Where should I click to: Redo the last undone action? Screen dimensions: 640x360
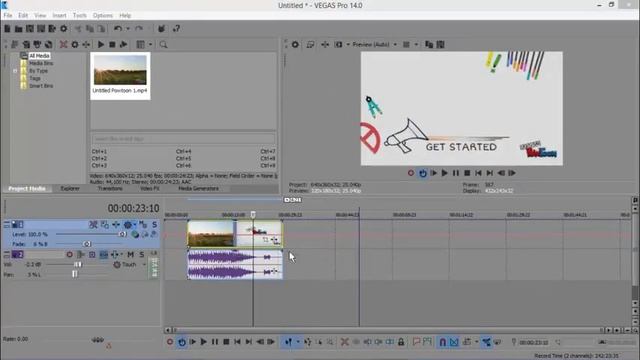tap(139, 29)
